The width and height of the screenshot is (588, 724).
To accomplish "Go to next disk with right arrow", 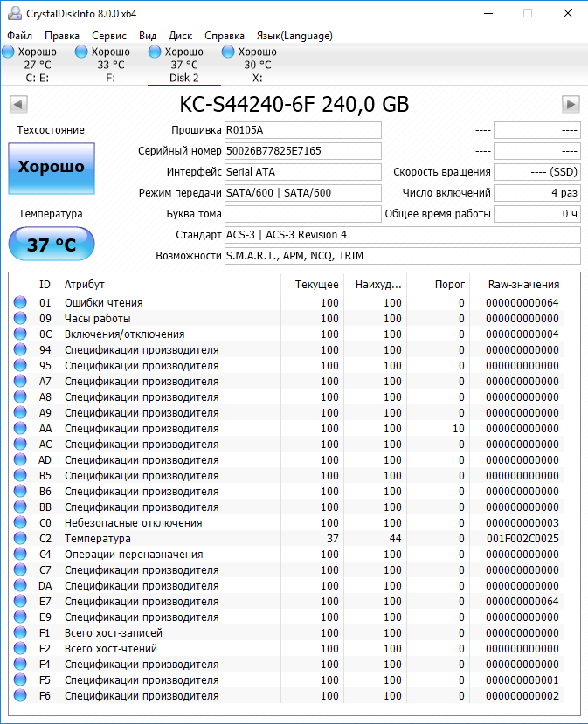I will pyautogui.click(x=571, y=104).
